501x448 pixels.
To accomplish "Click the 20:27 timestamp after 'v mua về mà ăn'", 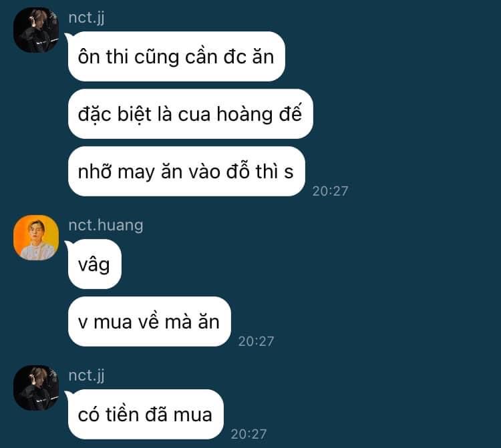I will 256,341.
